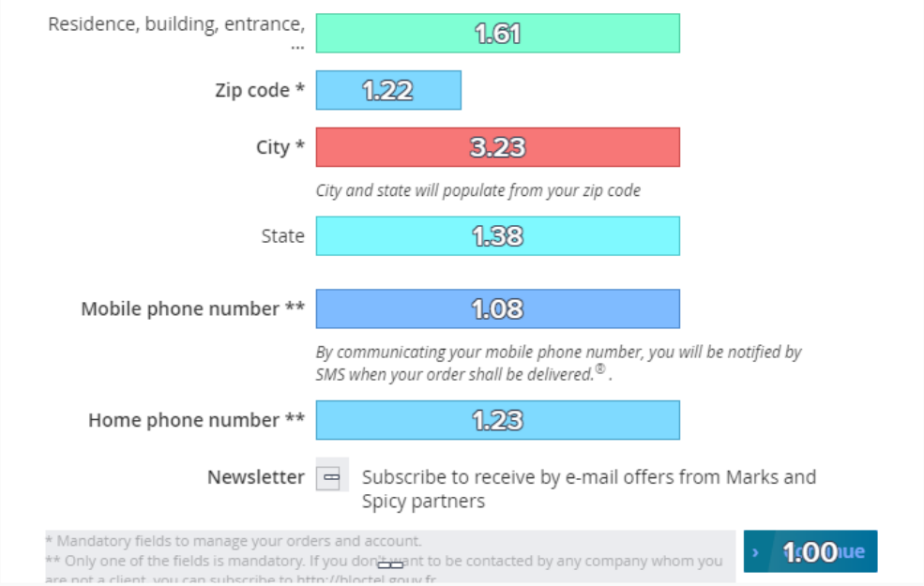Open the State field
Image resolution: width=924 pixels, height=586 pixels.
coord(498,236)
